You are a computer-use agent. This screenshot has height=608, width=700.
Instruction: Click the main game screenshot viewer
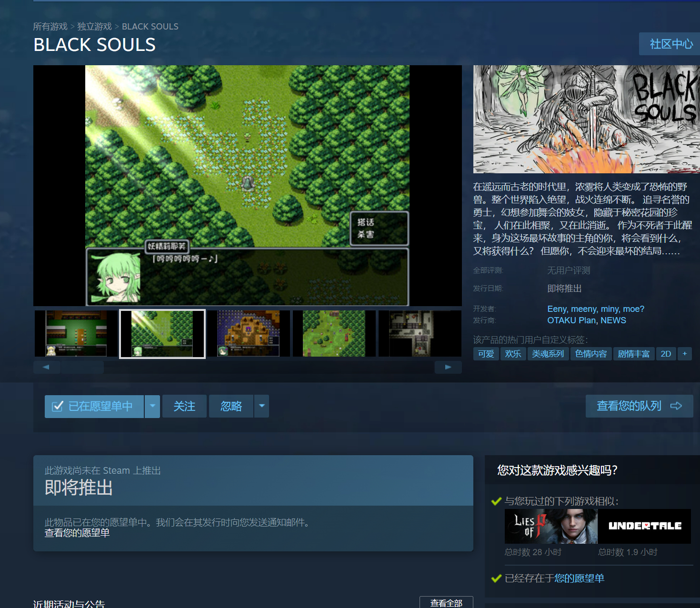point(248,186)
